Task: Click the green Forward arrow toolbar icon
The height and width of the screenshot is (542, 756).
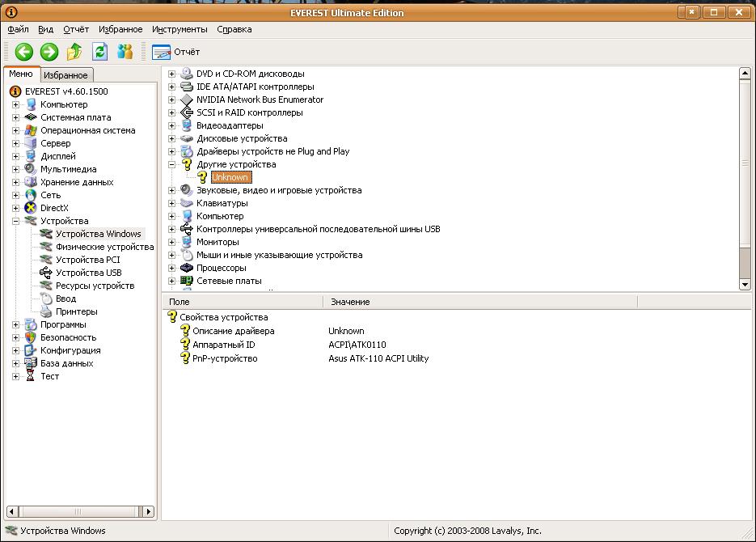Action: (x=49, y=52)
